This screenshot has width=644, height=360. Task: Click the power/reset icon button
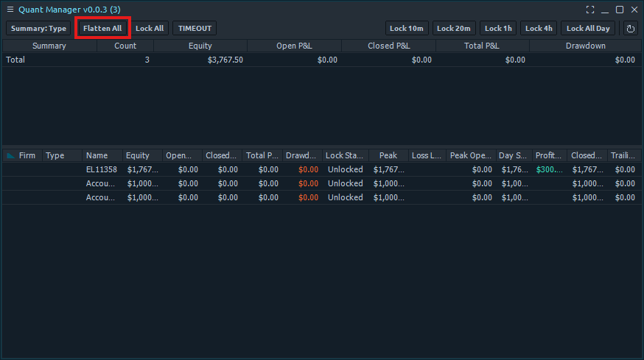630,29
